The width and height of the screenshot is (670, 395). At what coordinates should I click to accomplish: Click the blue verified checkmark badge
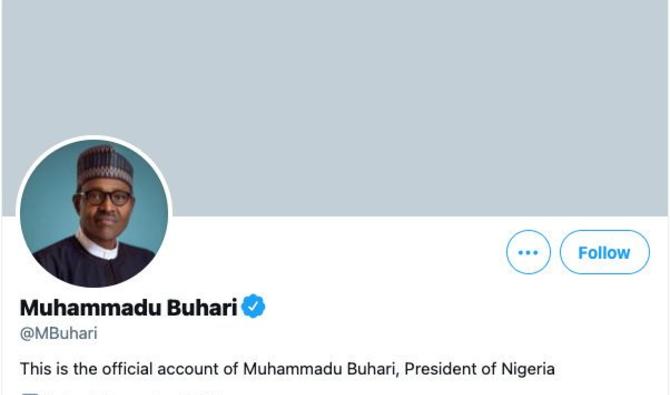coord(253,306)
